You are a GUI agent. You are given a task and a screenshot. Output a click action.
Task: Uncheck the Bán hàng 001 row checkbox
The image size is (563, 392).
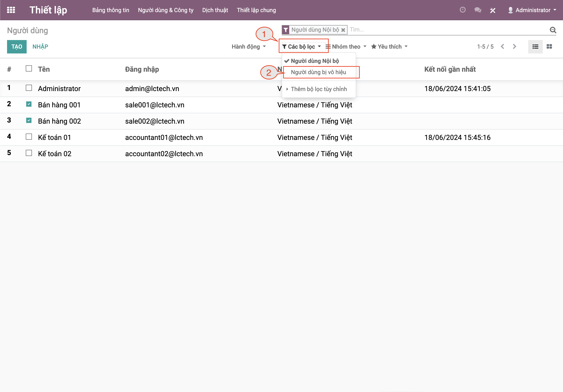coord(29,104)
